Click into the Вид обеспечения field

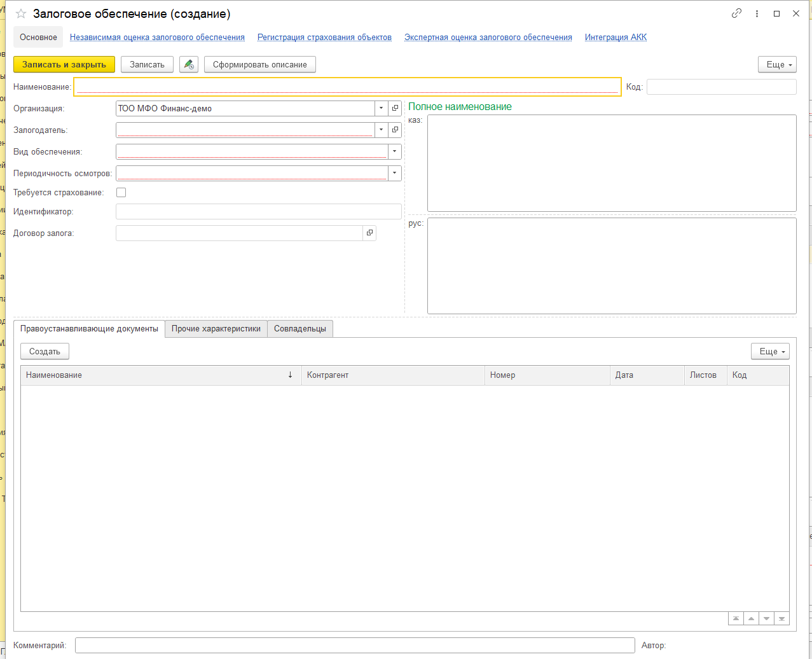click(x=252, y=151)
